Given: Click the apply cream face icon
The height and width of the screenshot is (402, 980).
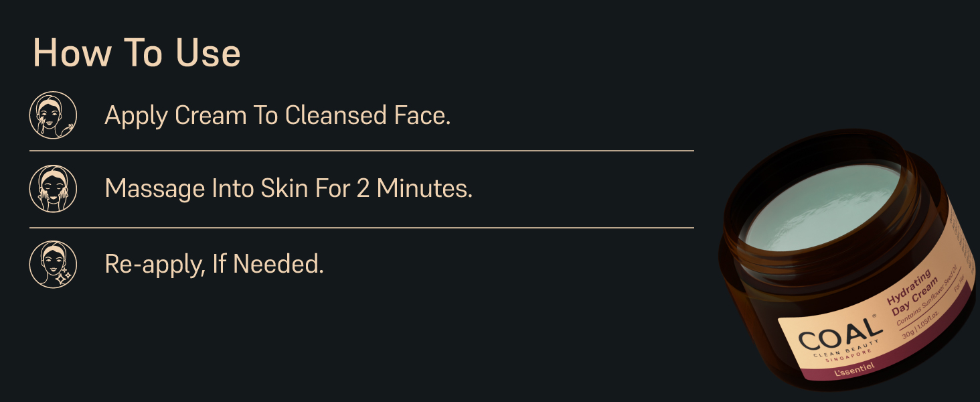Looking at the screenshot, I should (x=53, y=115).
